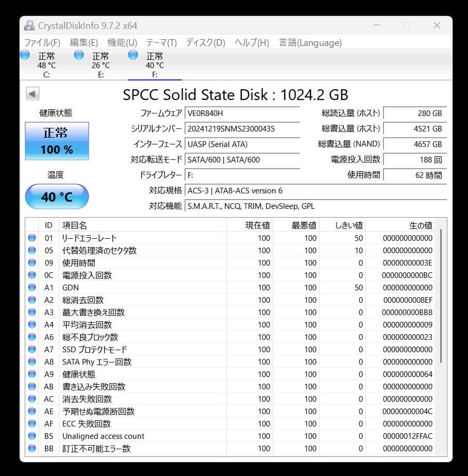Click the CrystalDiskInfo icon in the title bar
468x476 pixels.
point(29,25)
